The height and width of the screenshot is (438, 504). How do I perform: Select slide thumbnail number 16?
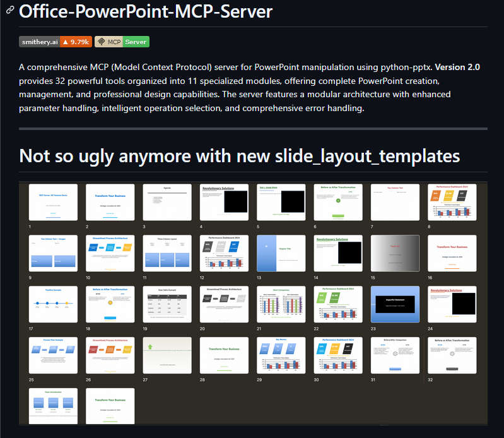(452, 254)
